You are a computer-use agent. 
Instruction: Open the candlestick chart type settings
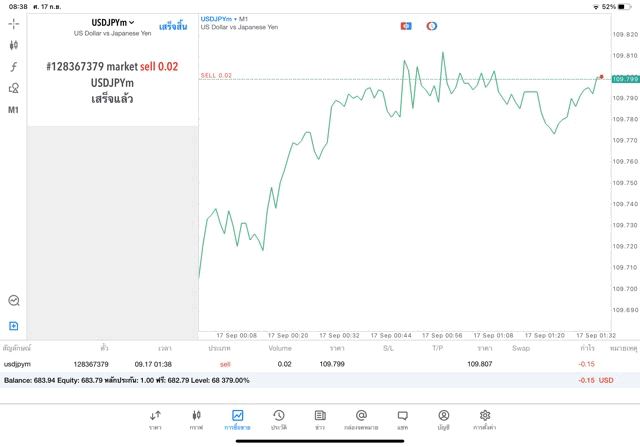click(x=14, y=45)
